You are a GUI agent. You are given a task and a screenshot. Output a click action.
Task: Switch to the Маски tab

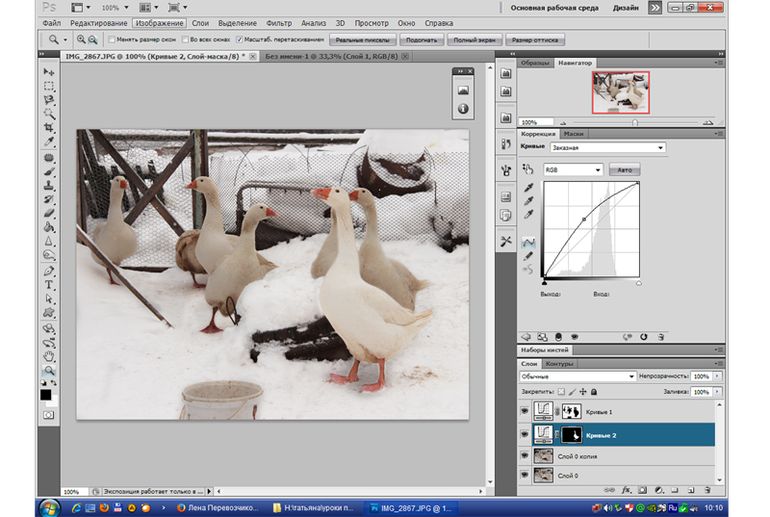[x=573, y=133]
